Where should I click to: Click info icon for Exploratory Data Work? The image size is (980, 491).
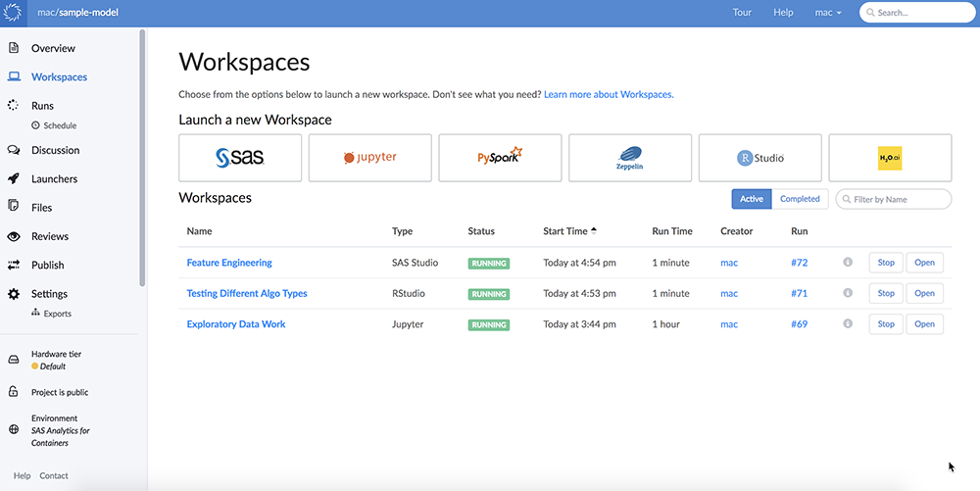(x=848, y=323)
